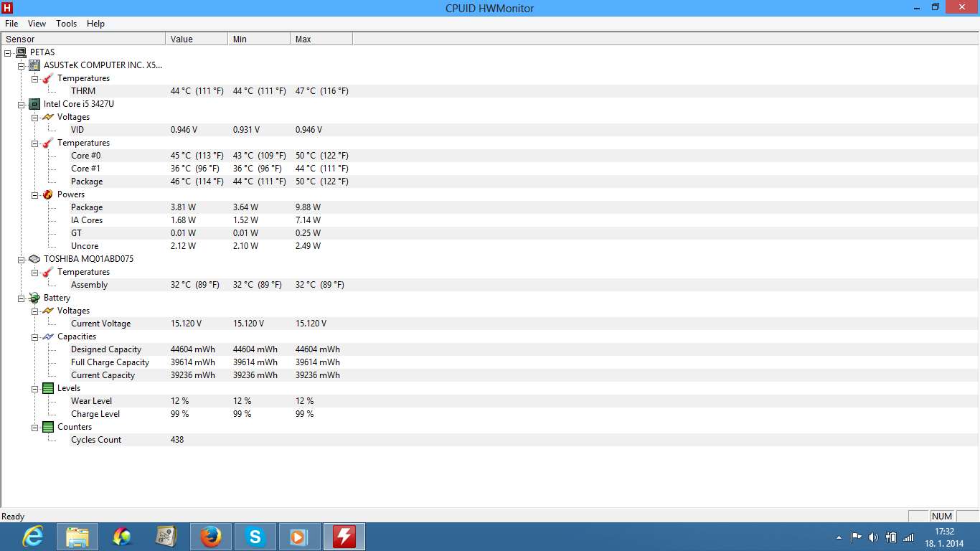Click the 9.88 W maximum Package power
980x551 pixels.
308,207
